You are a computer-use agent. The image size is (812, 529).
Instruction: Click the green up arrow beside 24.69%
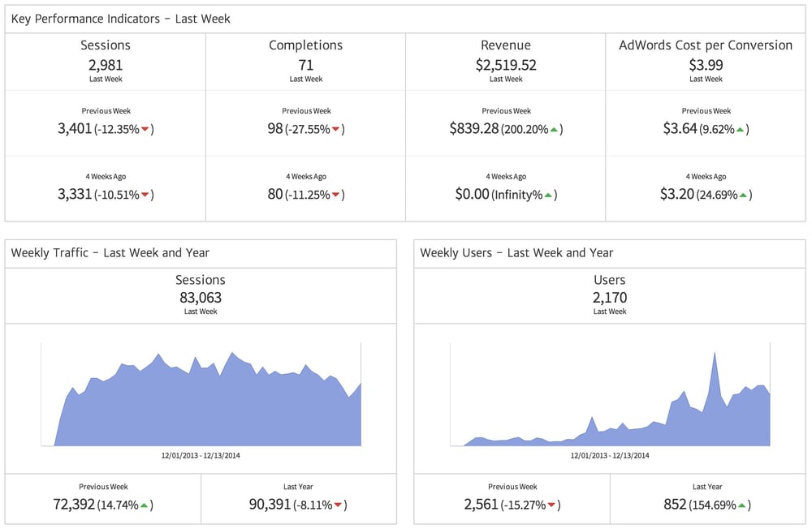point(743,195)
